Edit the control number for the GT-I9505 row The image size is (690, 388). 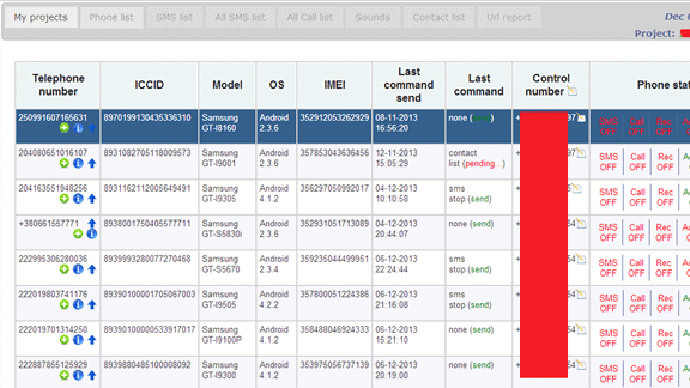point(581,294)
